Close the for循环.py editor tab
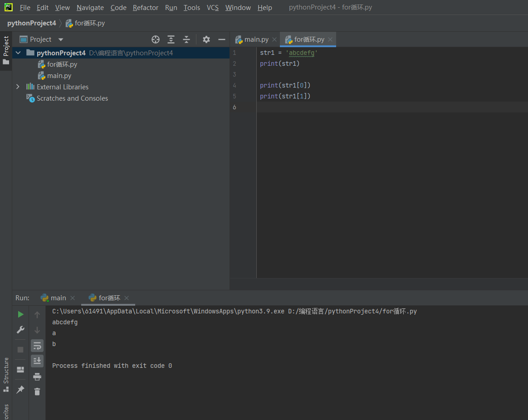The width and height of the screenshot is (528, 420). click(330, 39)
